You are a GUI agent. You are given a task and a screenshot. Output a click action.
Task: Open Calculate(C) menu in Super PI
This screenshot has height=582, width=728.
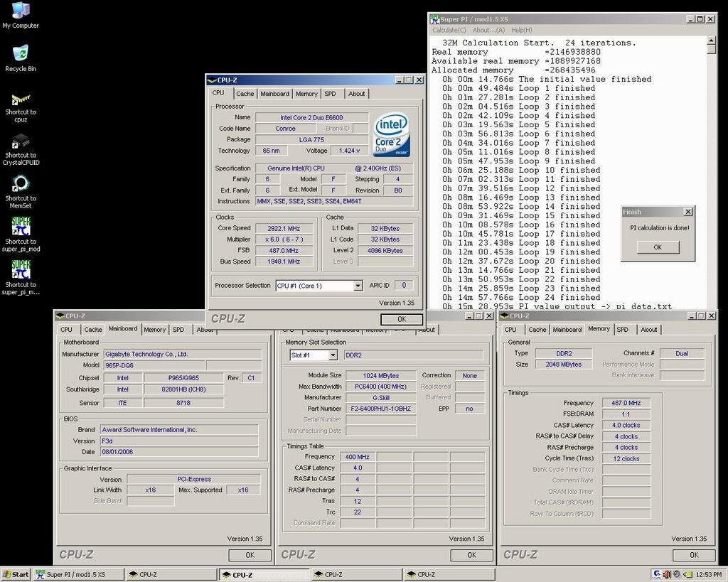(449, 30)
